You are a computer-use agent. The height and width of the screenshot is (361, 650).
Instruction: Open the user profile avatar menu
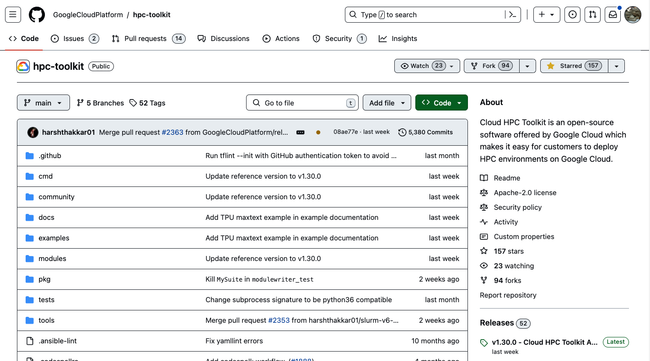tap(633, 15)
